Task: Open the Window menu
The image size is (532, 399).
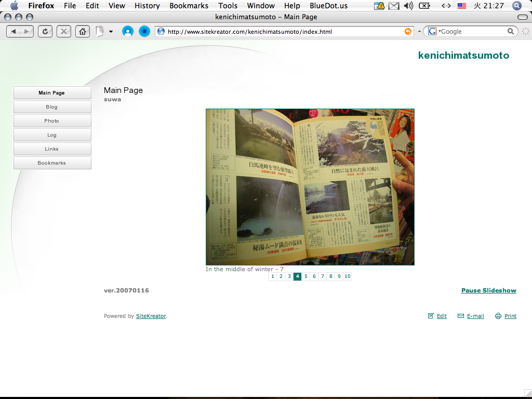Action: (x=261, y=6)
